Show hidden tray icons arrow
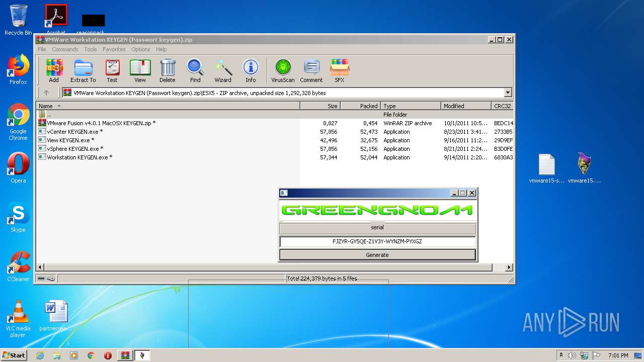 pos(561,355)
